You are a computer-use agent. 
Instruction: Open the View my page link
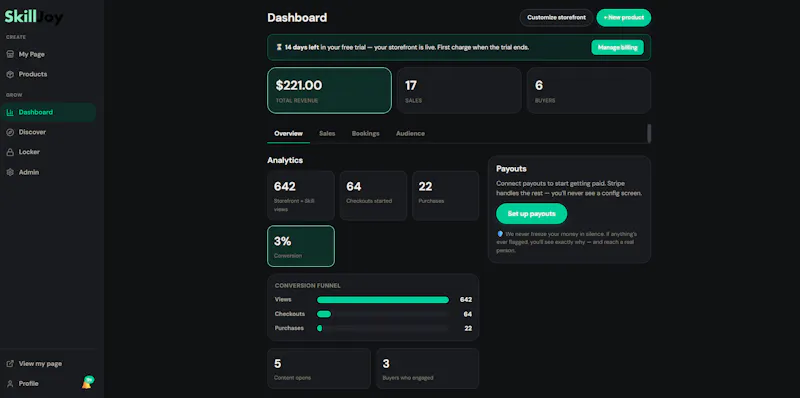tap(48, 364)
